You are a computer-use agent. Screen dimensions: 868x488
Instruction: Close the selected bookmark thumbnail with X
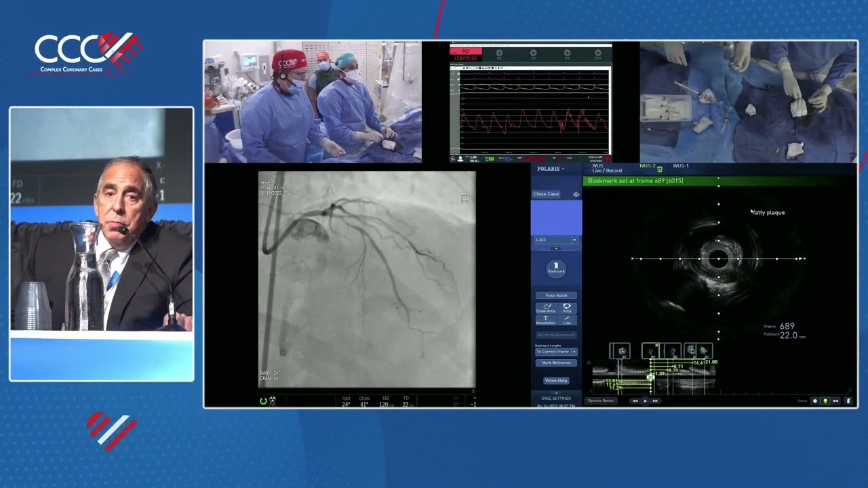pos(656,346)
